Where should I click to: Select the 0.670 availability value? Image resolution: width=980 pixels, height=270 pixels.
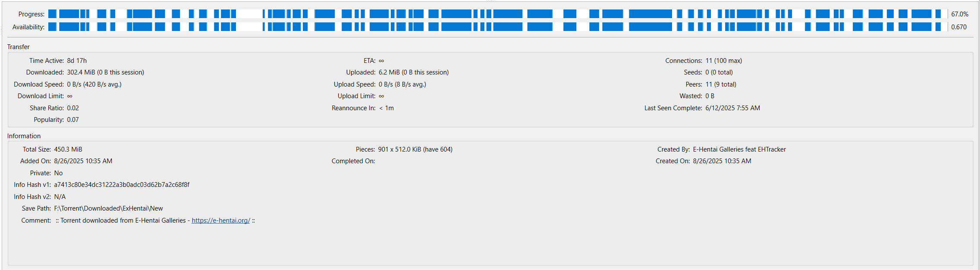(x=959, y=27)
